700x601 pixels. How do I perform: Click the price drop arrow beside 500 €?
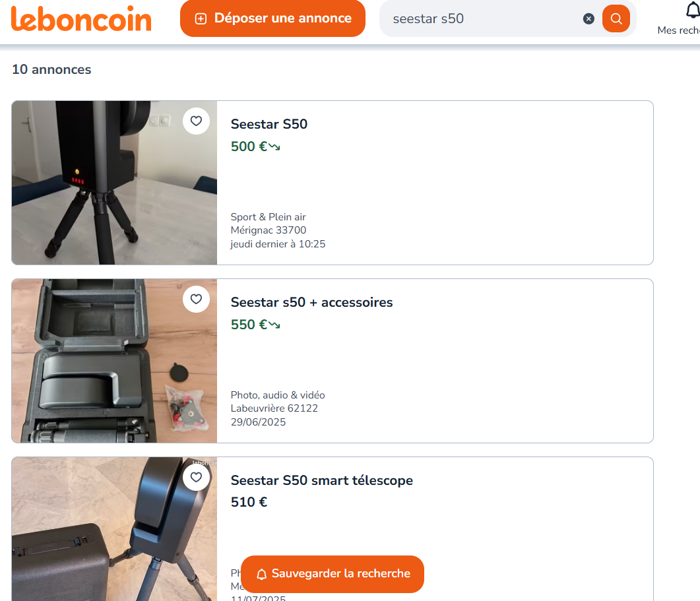274,146
